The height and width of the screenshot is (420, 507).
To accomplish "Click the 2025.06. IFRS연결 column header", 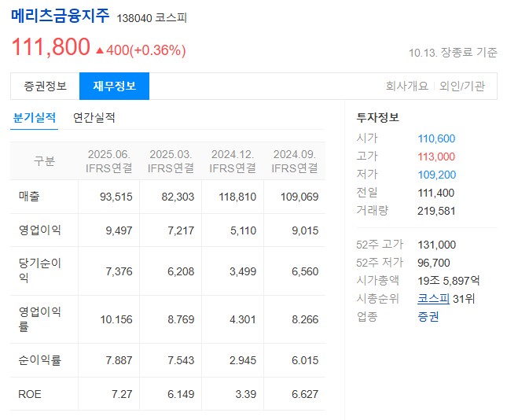I will point(109,160).
